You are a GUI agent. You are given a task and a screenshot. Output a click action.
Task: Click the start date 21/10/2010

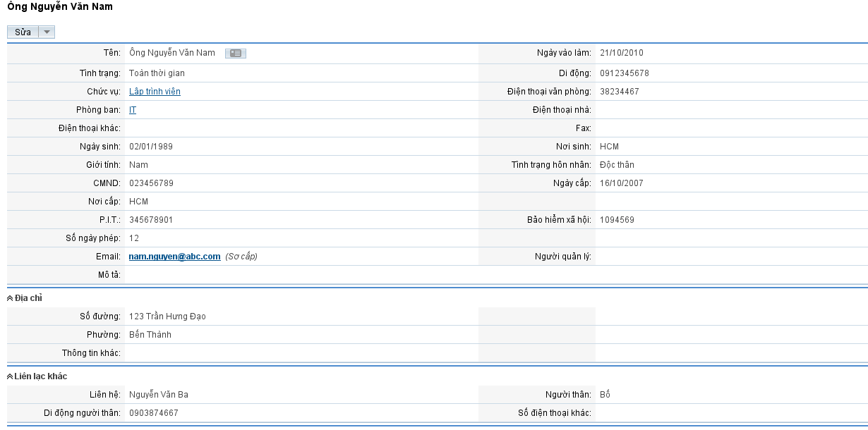[x=621, y=53]
